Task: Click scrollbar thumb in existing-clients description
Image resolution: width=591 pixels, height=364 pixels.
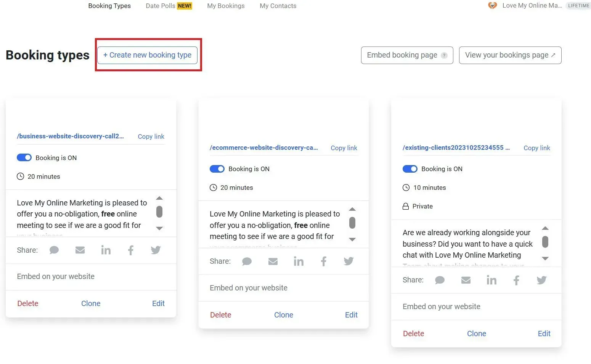Action: click(x=545, y=242)
